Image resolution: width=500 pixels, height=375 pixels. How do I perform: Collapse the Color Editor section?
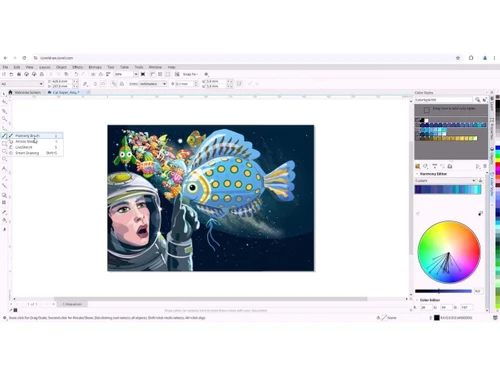417,300
